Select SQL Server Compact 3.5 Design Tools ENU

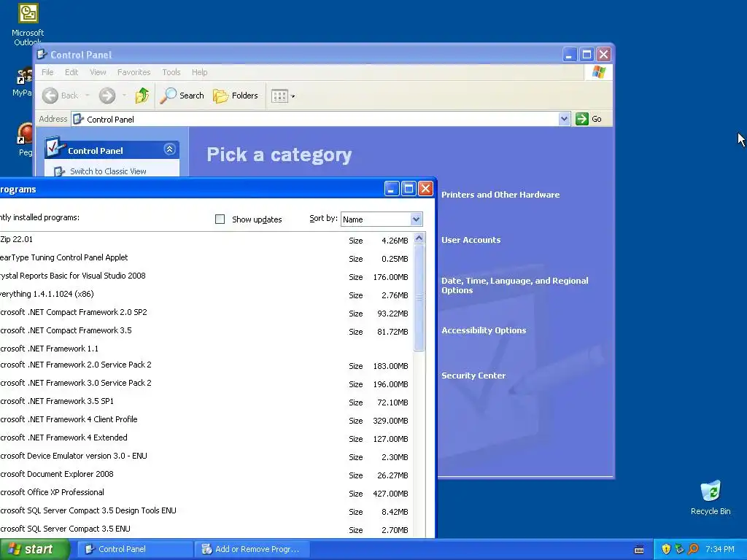206,511
